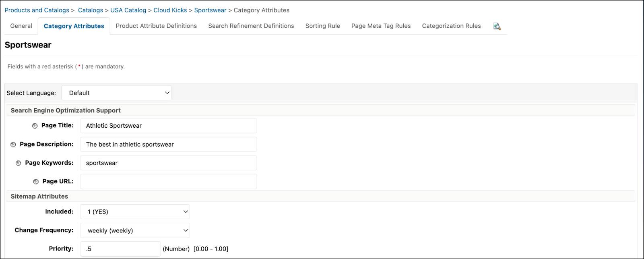Open the Catalogs breadcrumb link

[x=91, y=10]
